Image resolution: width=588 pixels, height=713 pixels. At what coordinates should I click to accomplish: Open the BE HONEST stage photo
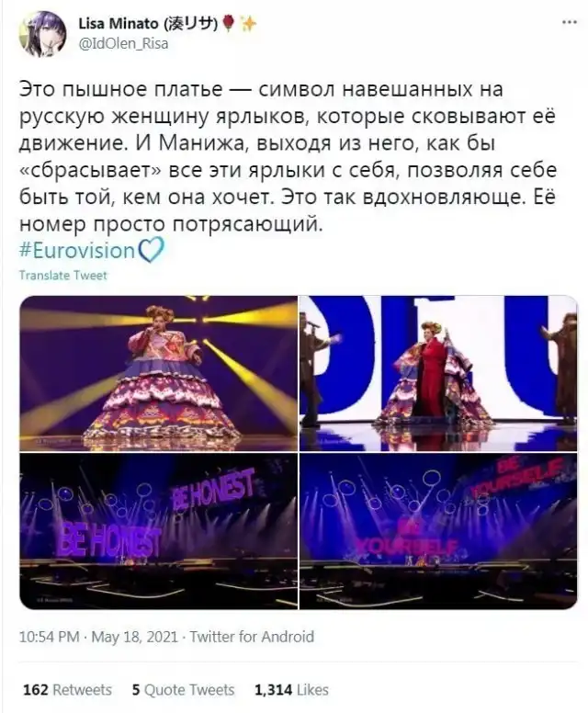tap(159, 531)
